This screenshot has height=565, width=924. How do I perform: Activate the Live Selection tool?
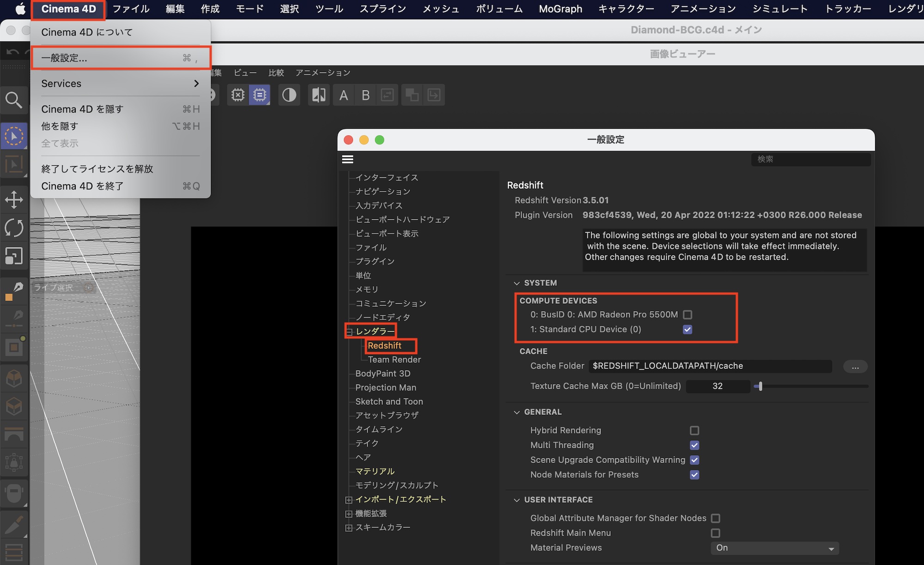coord(14,135)
